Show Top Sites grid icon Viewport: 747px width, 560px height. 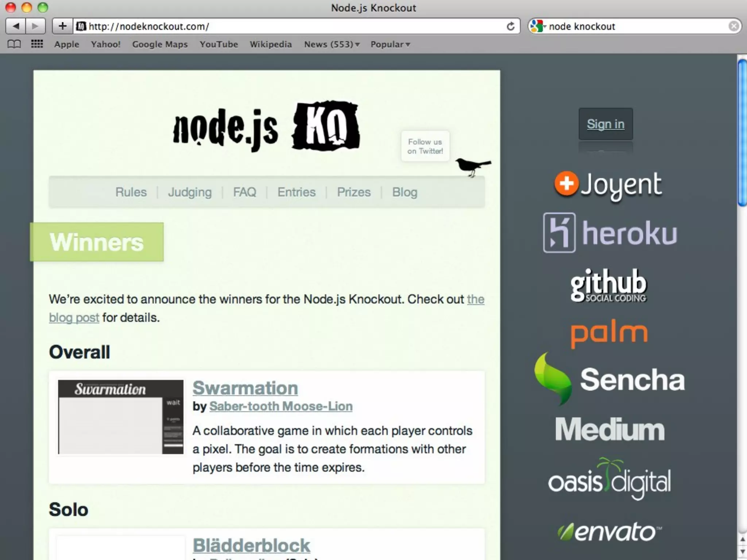[37, 44]
